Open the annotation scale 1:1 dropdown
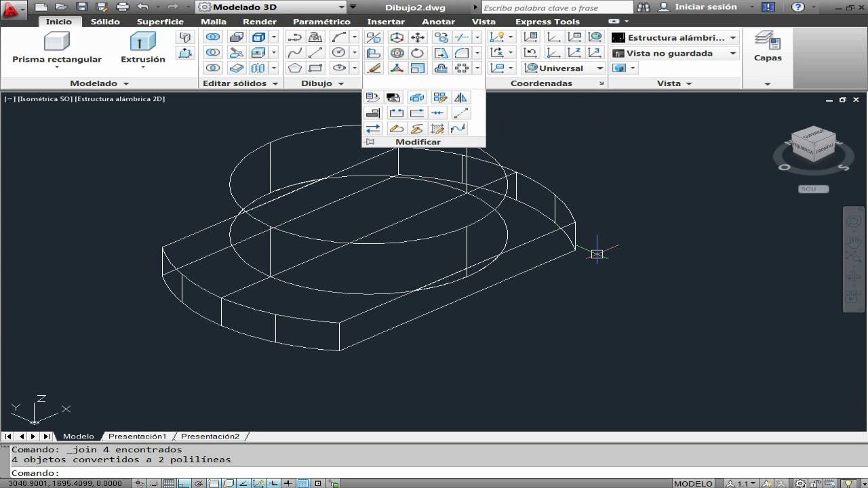Viewport: 868px width, 488px height. pos(741,483)
